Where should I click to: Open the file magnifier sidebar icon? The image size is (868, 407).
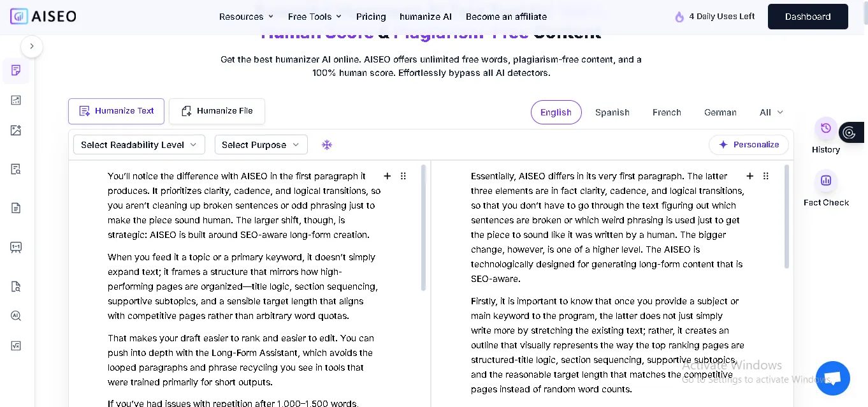click(16, 286)
